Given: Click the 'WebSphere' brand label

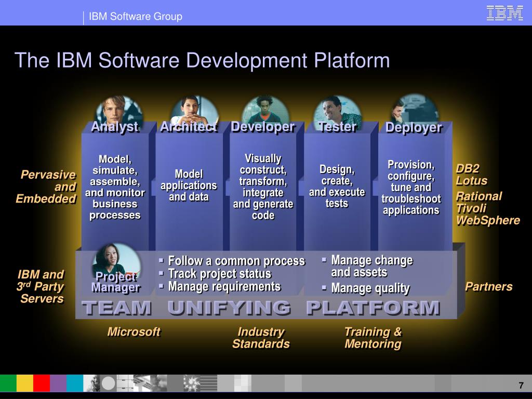Looking at the screenshot, I should pyautogui.click(x=488, y=220).
